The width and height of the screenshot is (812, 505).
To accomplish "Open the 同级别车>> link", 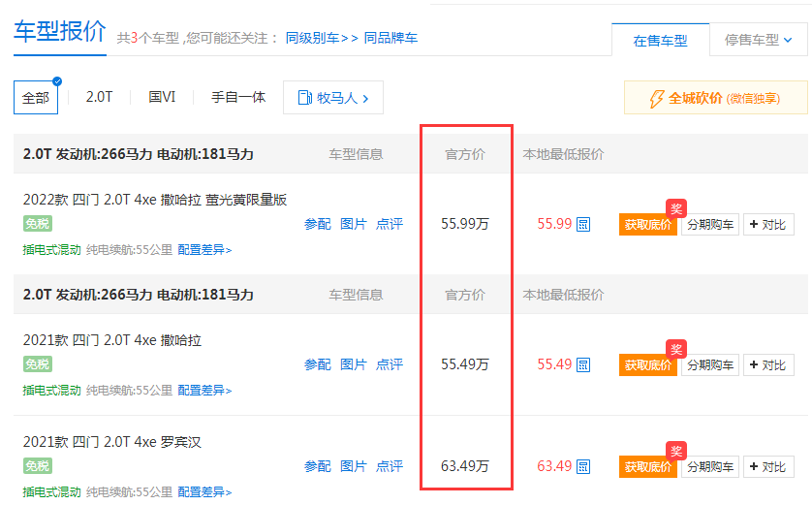I will click(x=322, y=38).
